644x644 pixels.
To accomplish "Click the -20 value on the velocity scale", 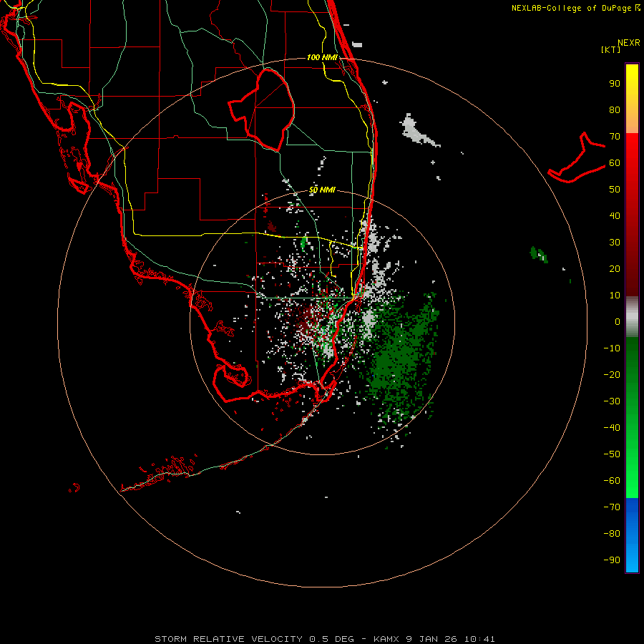I will [x=612, y=374].
